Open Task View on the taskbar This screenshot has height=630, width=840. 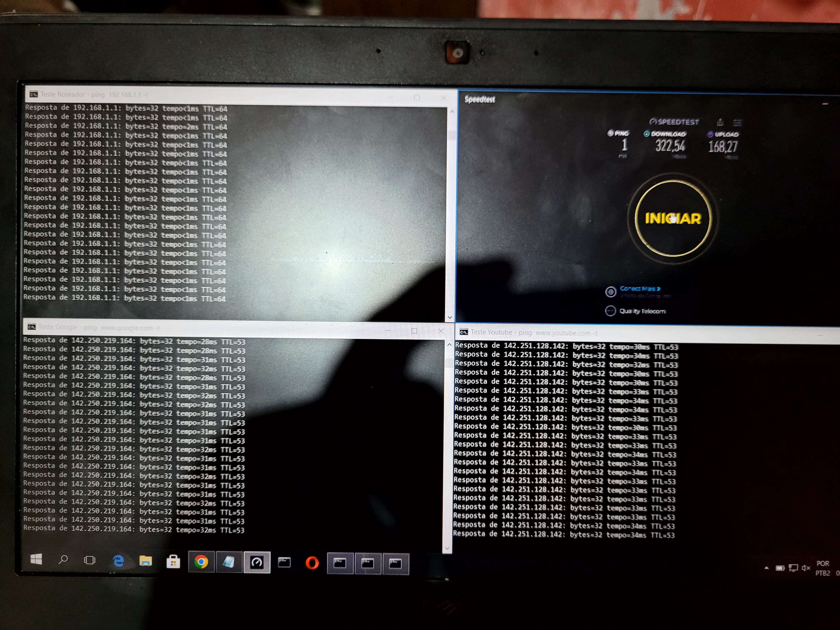[90, 560]
